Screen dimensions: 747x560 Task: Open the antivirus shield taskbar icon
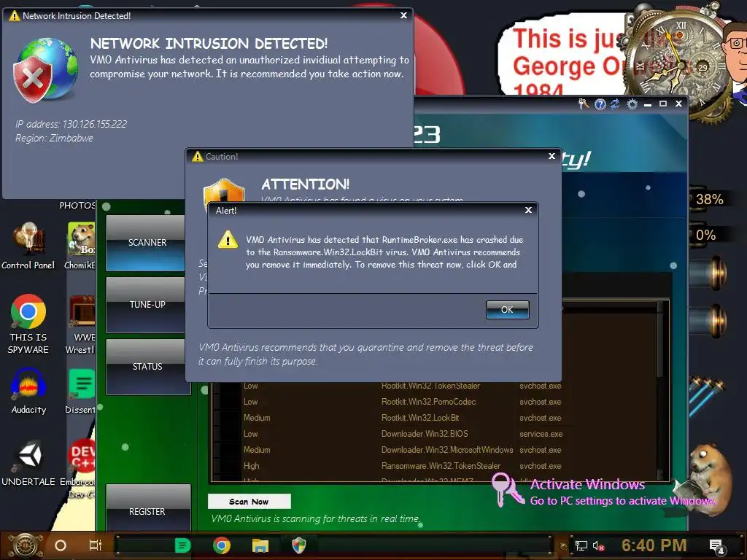[x=298, y=545]
